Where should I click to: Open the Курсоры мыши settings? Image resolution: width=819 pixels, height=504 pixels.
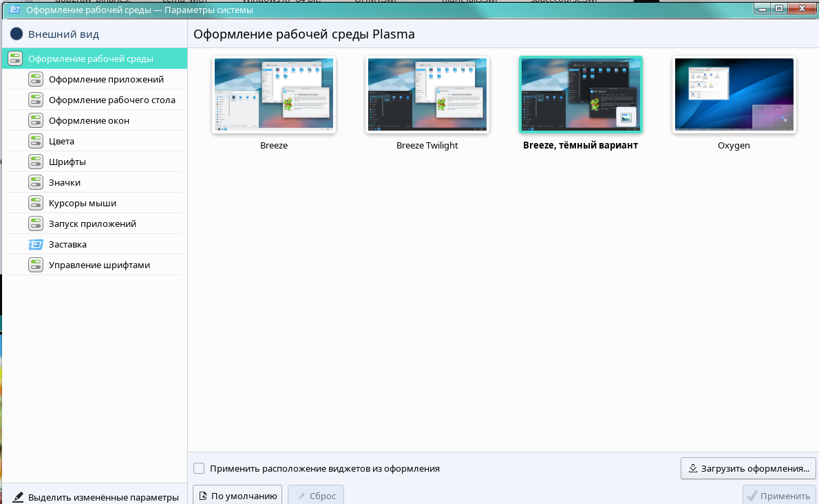pyautogui.click(x=95, y=203)
